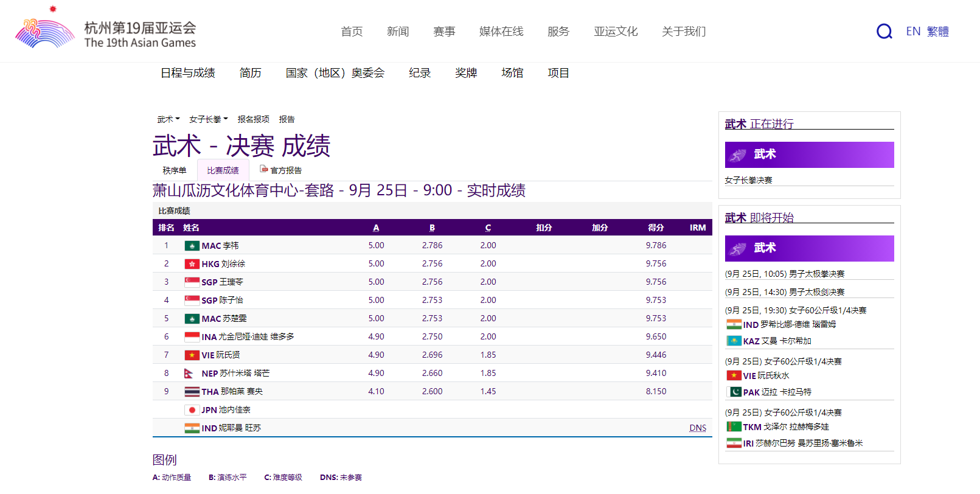The height and width of the screenshot is (494, 980).
Task: Expand the 武术 sport dropdown
Action: click(169, 119)
